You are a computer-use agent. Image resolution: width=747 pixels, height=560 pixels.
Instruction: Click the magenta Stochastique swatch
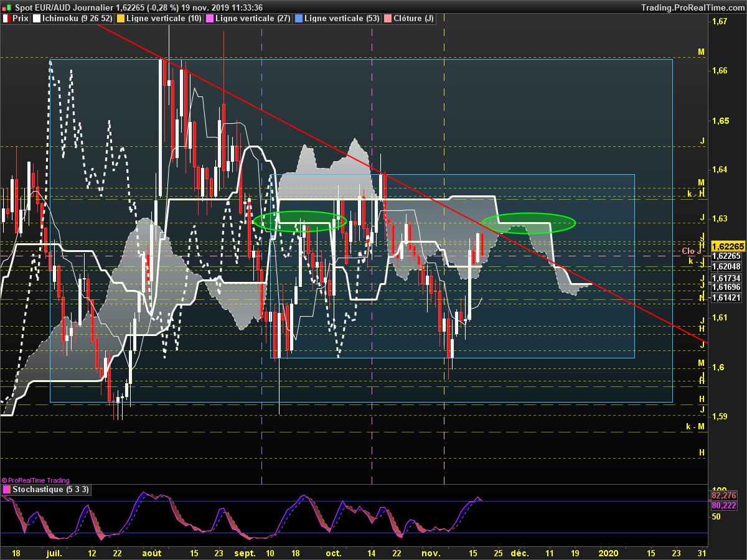pos(7,490)
